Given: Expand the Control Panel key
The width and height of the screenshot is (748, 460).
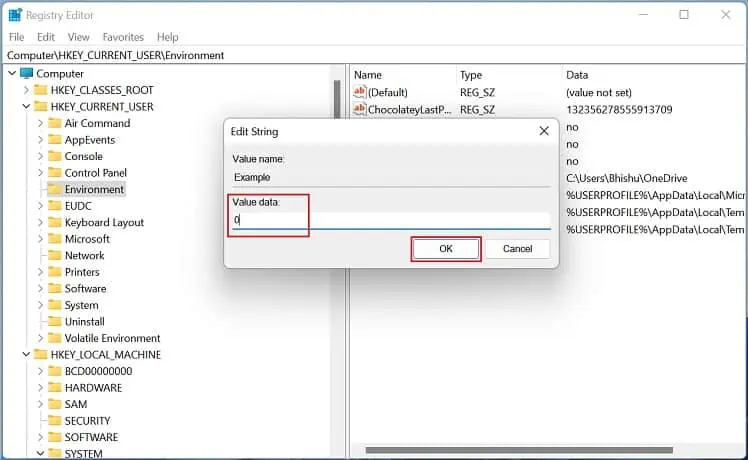Looking at the screenshot, I should point(40,173).
